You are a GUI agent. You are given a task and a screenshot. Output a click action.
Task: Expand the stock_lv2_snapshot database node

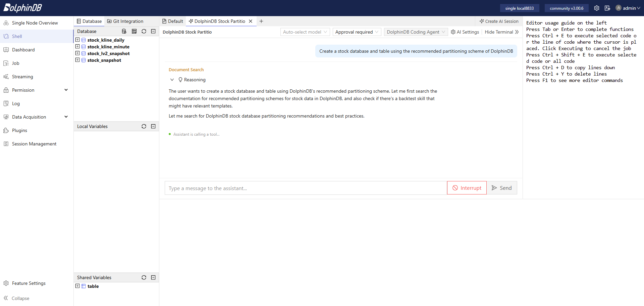pos(77,53)
